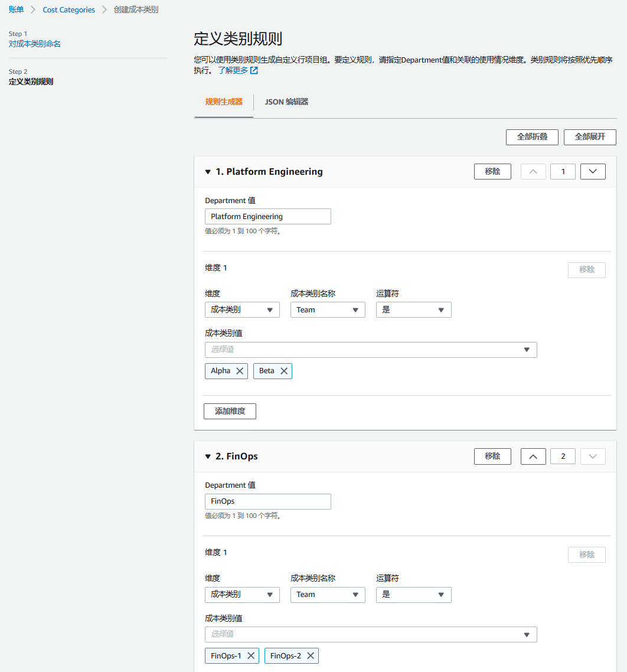
Task: Click the 全部折叠 button
Action: point(532,137)
